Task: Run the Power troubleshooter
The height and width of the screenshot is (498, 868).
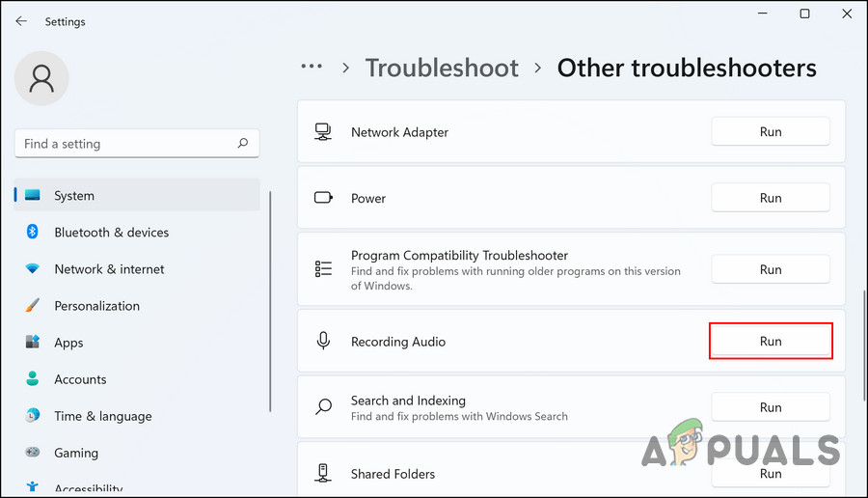Action: coord(771,198)
